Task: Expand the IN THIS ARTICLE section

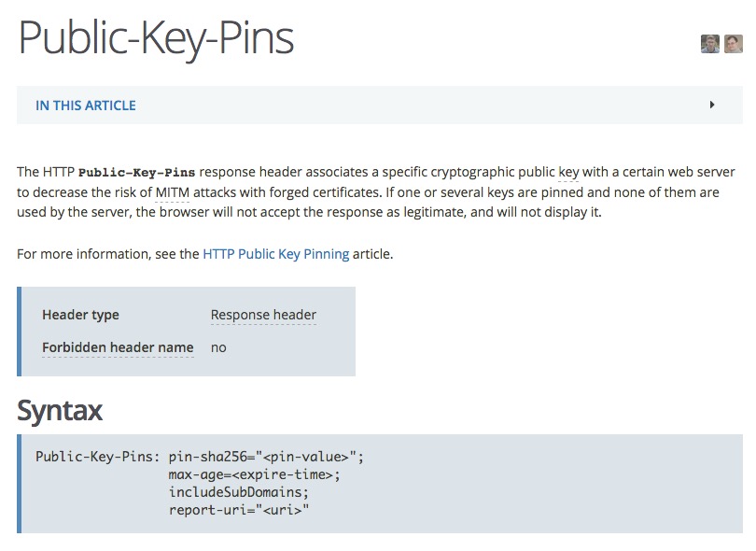Action: [85, 105]
